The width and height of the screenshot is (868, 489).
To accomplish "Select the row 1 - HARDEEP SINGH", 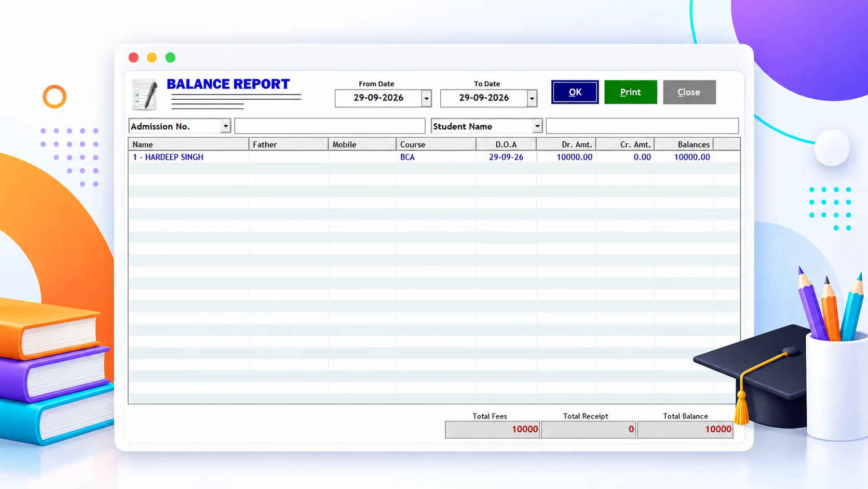I will click(434, 157).
